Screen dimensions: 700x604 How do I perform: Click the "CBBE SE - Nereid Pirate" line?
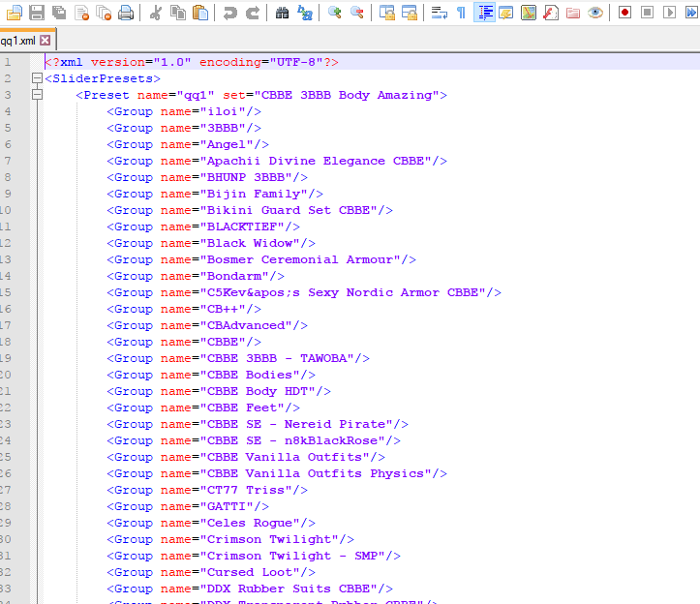(x=258, y=424)
